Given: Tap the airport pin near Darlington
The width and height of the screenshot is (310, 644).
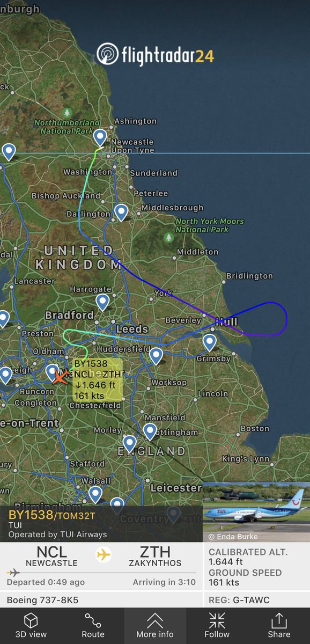Looking at the screenshot, I should (121, 213).
